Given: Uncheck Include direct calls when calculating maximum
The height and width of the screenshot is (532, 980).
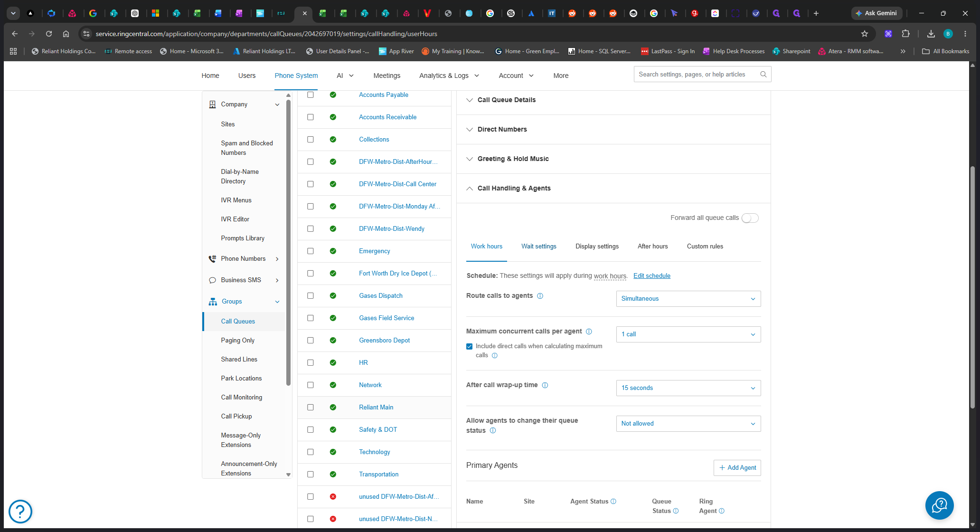Looking at the screenshot, I should (470, 346).
